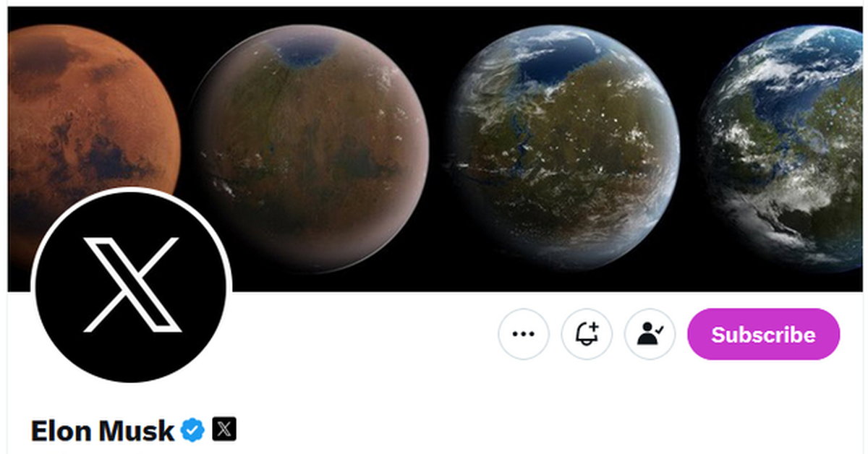Click the blue verified checkmark badge
868x454 pixels.
(192, 429)
